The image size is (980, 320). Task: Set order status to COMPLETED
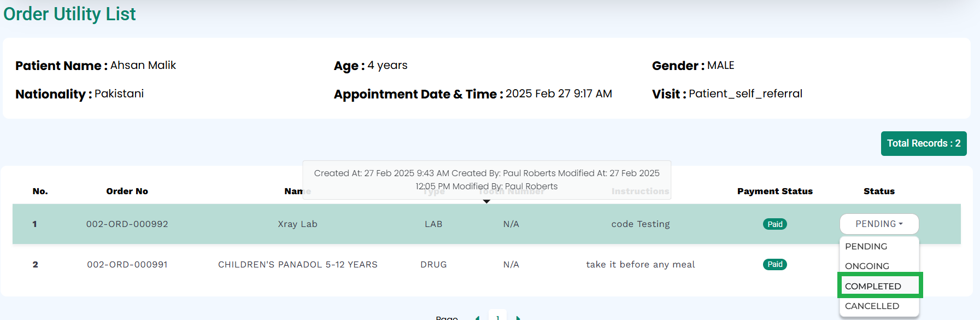coord(879,286)
